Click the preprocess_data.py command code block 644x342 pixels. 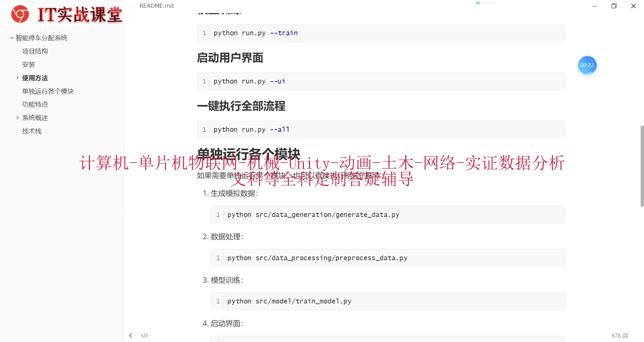[x=388, y=258]
